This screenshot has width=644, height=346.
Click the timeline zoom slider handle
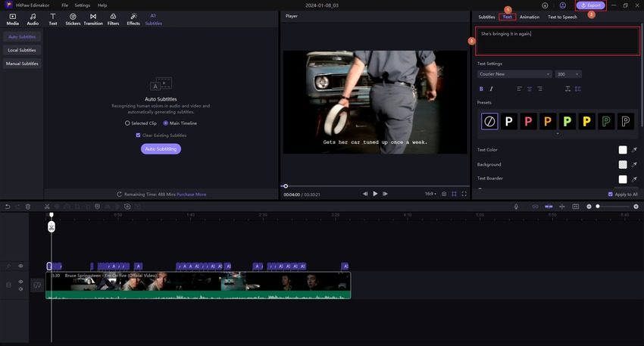[598, 207]
